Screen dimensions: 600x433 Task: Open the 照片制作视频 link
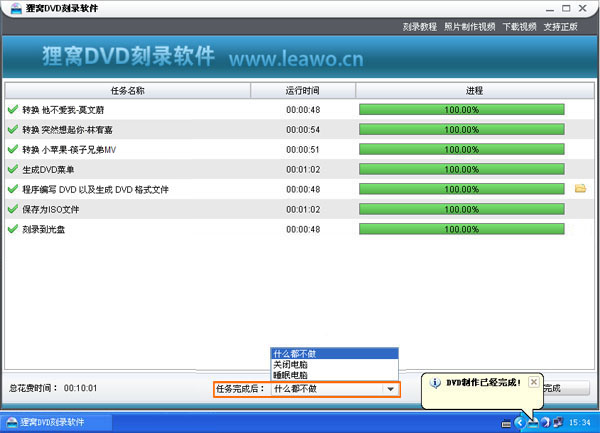pyautogui.click(x=470, y=27)
